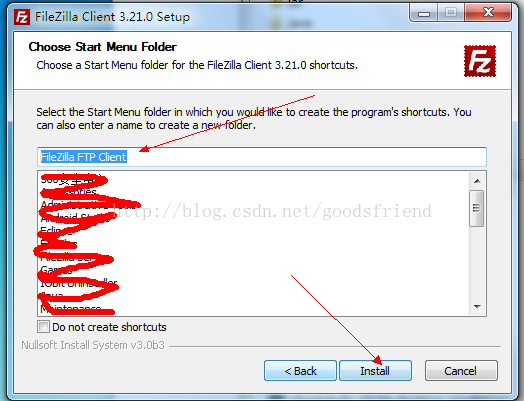Viewport: 524px width, 401px height.
Task: Select Android Studio folder entry
Action: (76, 218)
